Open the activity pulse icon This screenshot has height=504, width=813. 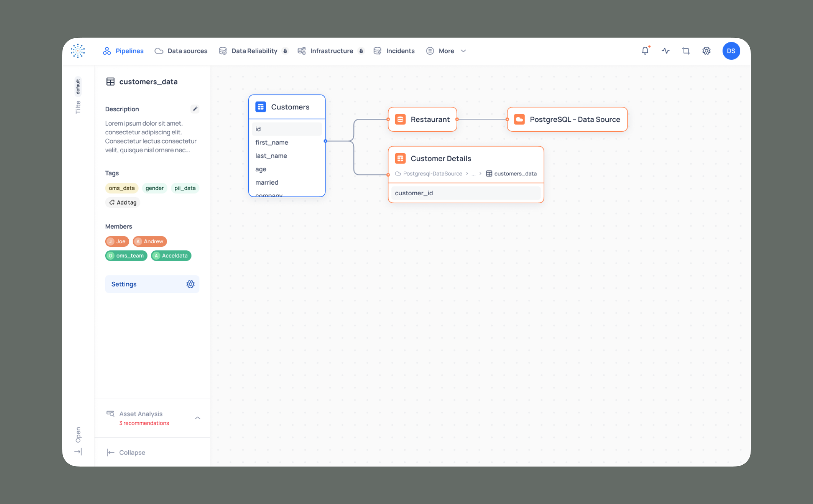tap(666, 51)
